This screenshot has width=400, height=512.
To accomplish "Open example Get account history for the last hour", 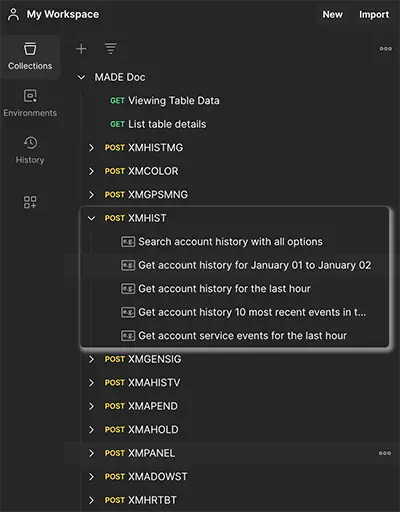I will pos(216,289).
